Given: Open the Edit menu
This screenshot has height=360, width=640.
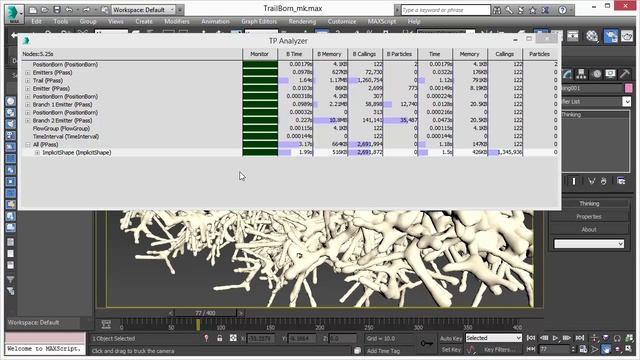Looking at the screenshot, I should 36,21.
